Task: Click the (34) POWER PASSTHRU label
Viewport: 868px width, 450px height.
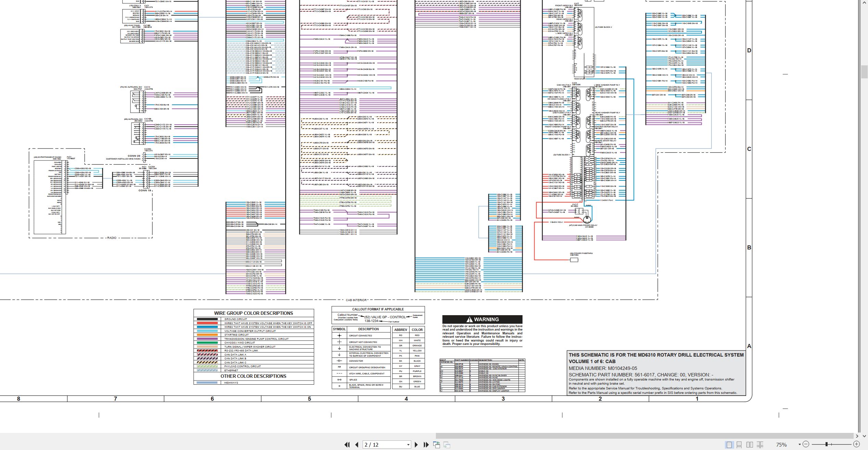Action: coord(581,253)
